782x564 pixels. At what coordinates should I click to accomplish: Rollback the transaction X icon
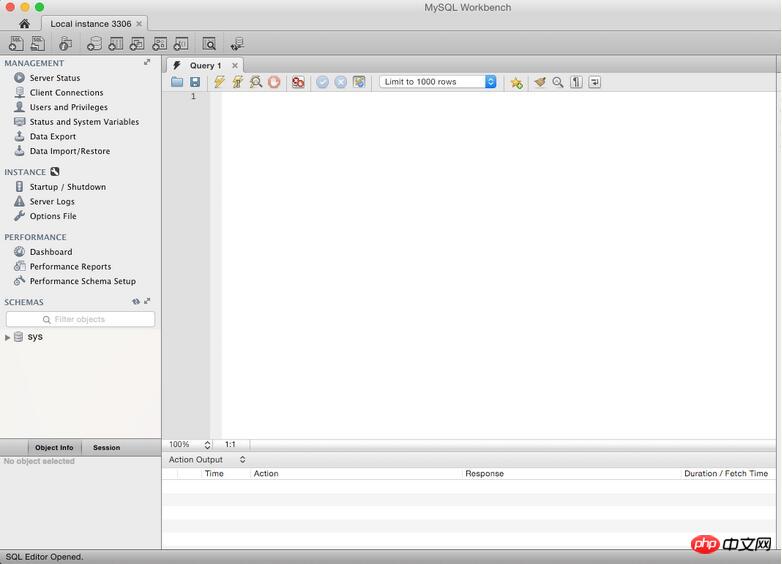pos(341,82)
